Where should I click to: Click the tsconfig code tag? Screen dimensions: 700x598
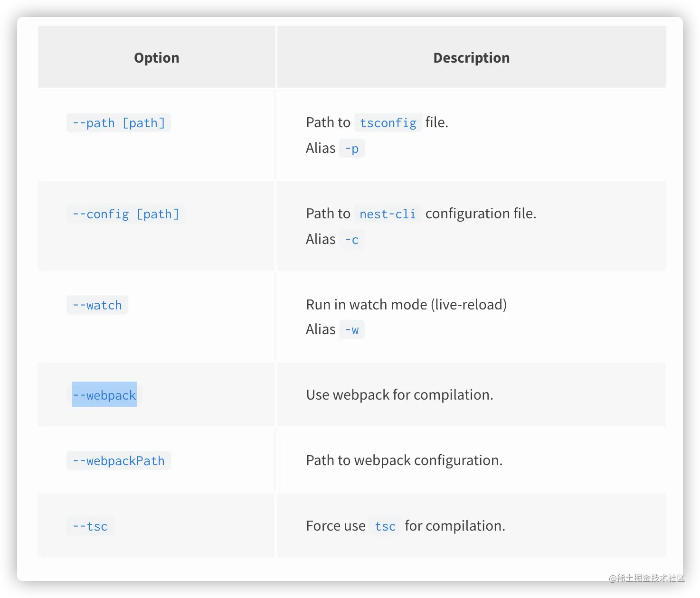point(388,123)
